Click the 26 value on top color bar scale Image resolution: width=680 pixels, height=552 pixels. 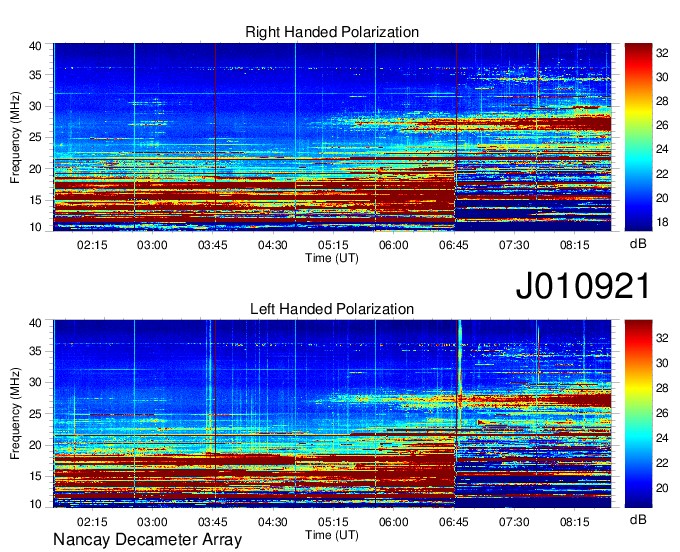click(662, 125)
